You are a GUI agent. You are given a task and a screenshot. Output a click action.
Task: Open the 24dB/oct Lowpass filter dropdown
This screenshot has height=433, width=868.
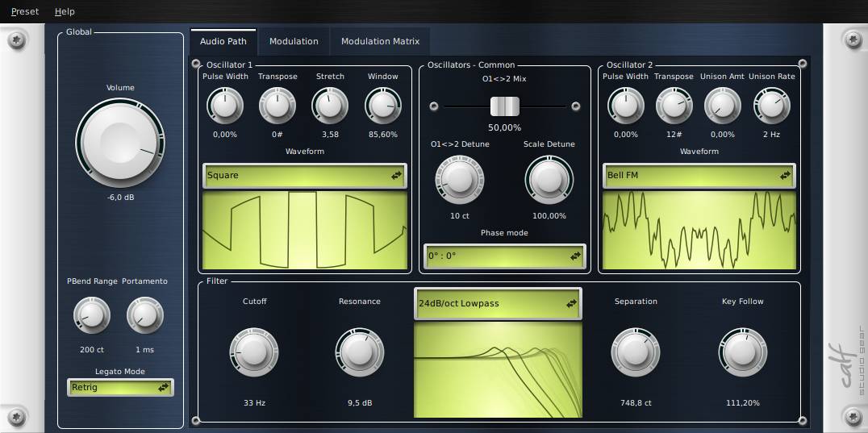click(x=498, y=304)
